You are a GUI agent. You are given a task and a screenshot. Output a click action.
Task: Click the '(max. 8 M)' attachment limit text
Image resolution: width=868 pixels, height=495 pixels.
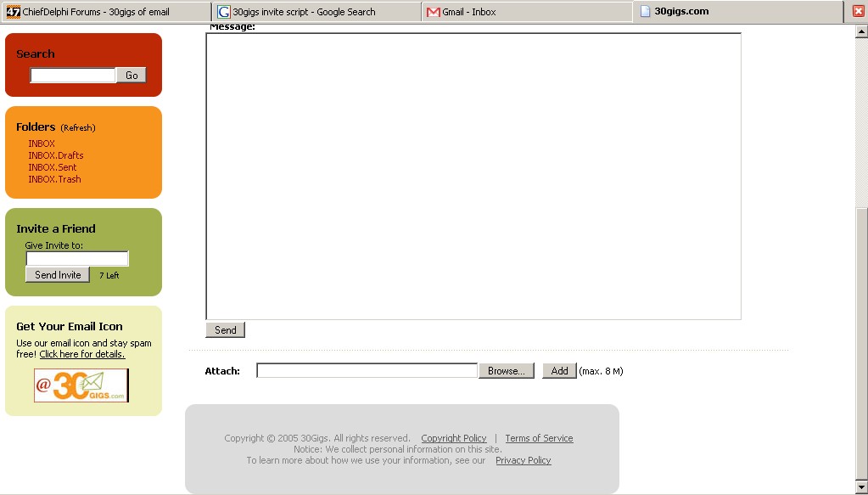point(602,371)
